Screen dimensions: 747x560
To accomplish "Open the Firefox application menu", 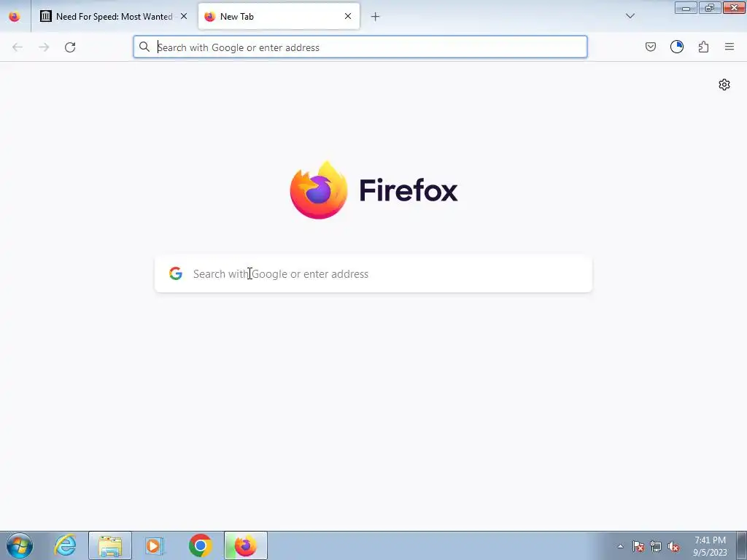I will coord(729,47).
